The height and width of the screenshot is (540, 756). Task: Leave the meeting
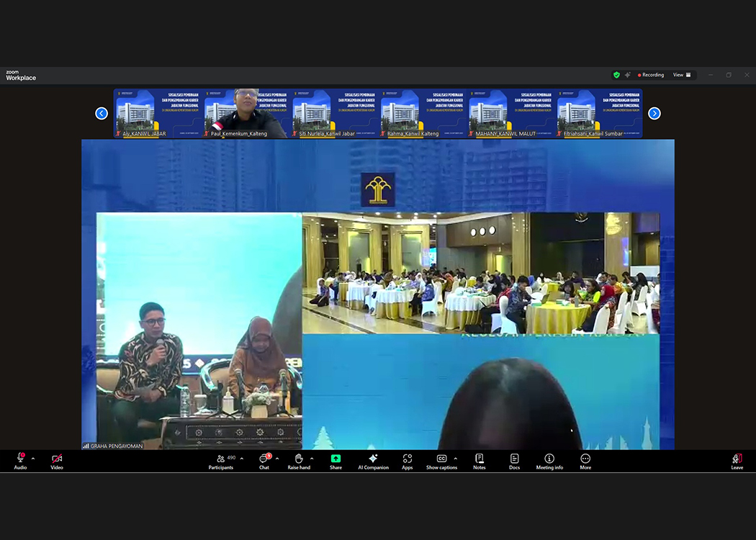[x=737, y=461]
